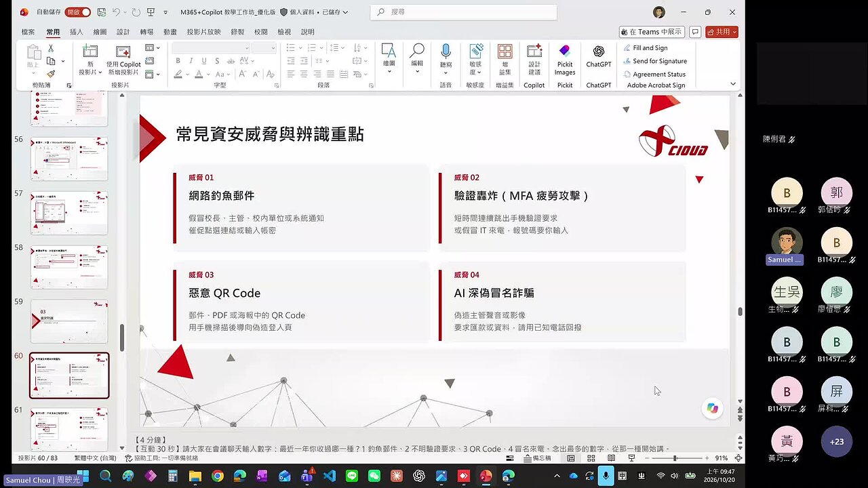Screen dimensions: 868x488
Task: Click the 備忘稿 notes button
Action: [x=536, y=458]
